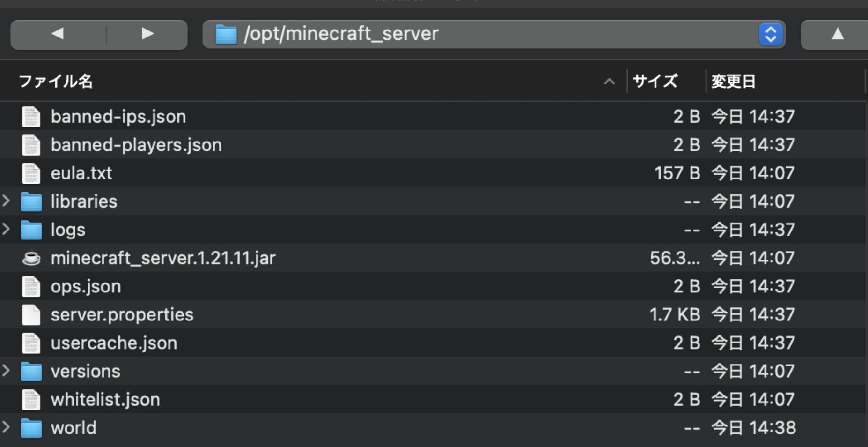The height and width of the screenshot is (447, 868).
Task: Select the server.properties file icon
Action: 31,315
